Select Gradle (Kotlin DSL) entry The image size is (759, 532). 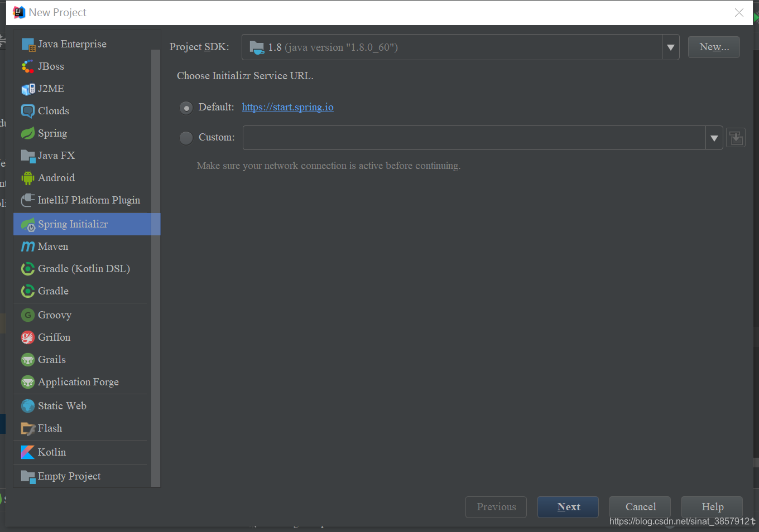point(81,269)
